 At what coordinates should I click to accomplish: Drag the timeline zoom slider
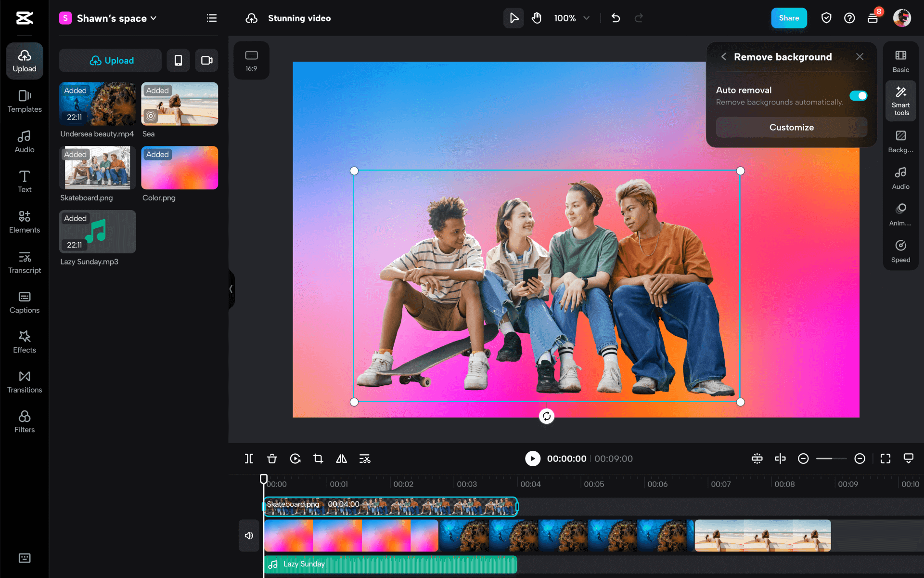click(x=830, y=458)
